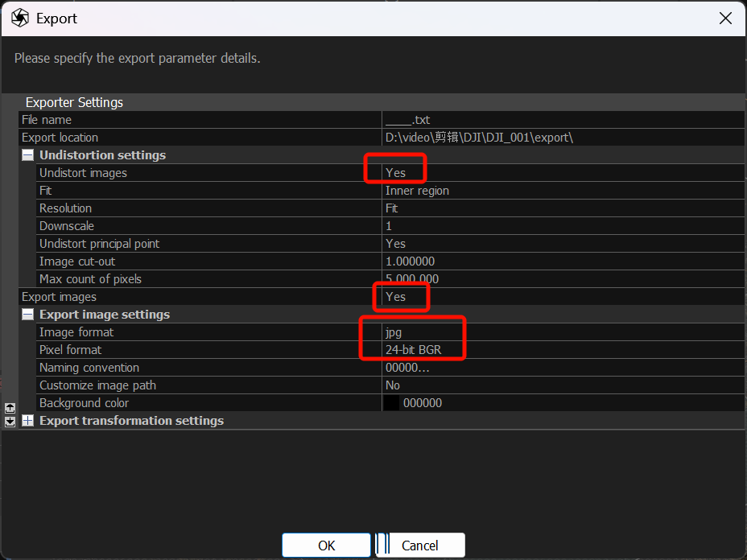
Task: Click the File name .txt field
Action: pos(408,120)
